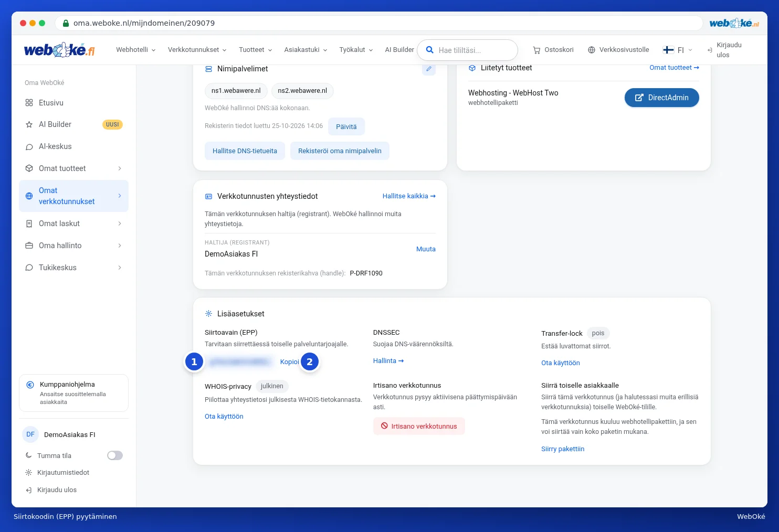The image size is (779, 532).
Task: Open the Tuotteet dropdown menu
Action: 256,50
